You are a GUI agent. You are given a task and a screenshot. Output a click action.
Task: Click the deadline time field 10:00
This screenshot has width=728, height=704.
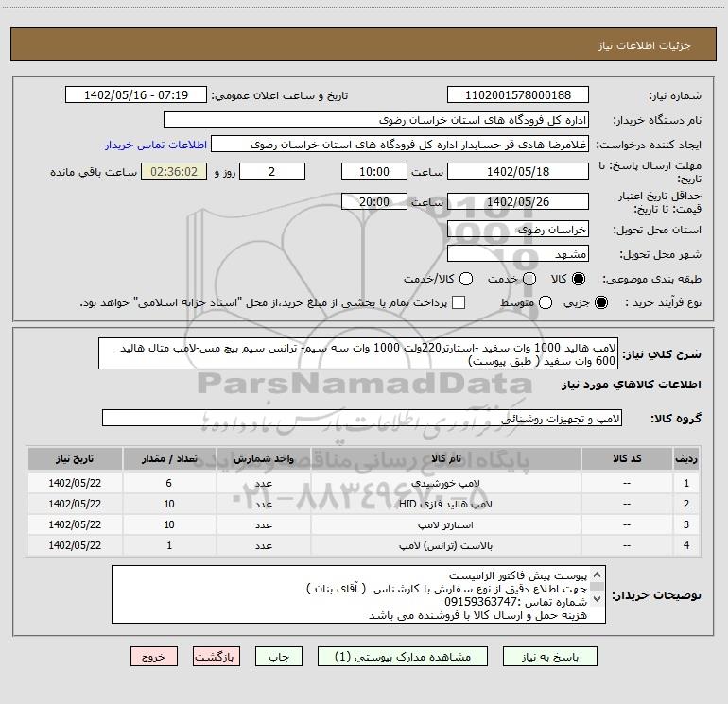pos(374,171)
